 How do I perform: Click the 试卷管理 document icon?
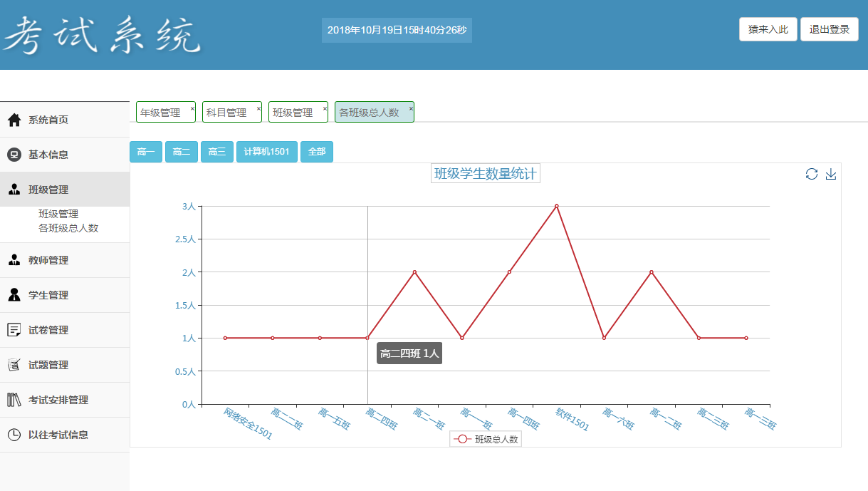14,330
